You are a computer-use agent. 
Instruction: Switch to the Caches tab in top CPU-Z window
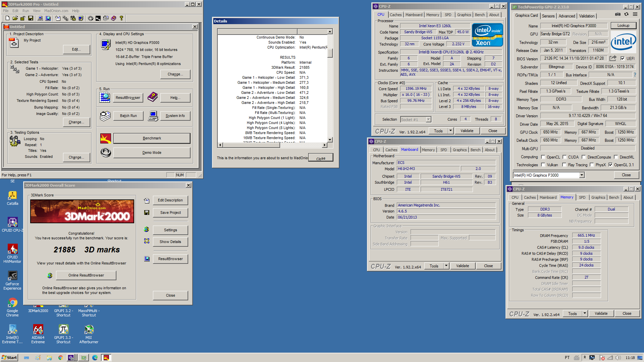[395, 15]
